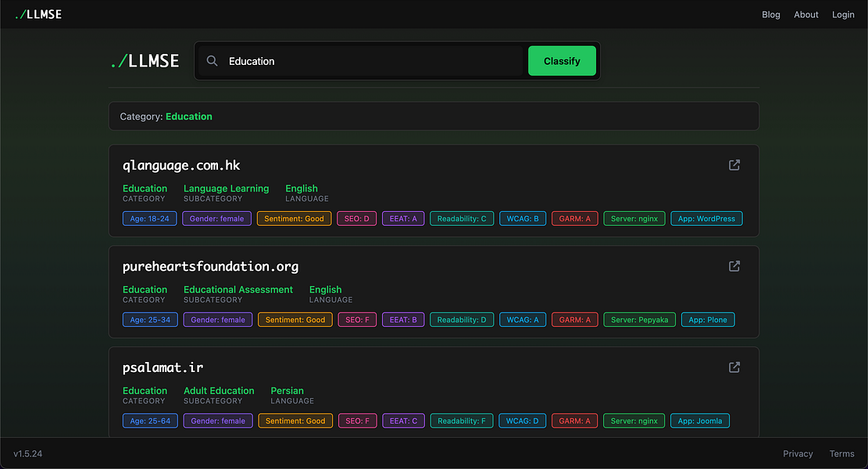868x469 pixels.
Task: Click the App: Plone tag
Action: tap(708, 320)
